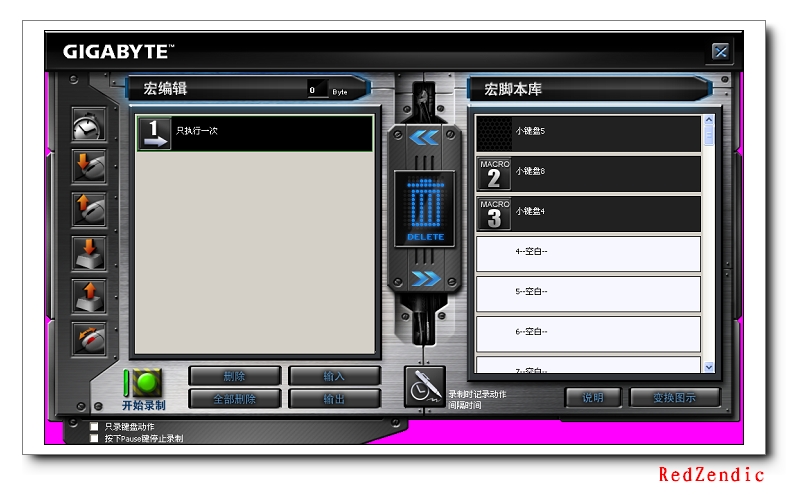Select the MACRO 2 icon
This screenshot has width=788, height=495.
(x=494, y=174)
